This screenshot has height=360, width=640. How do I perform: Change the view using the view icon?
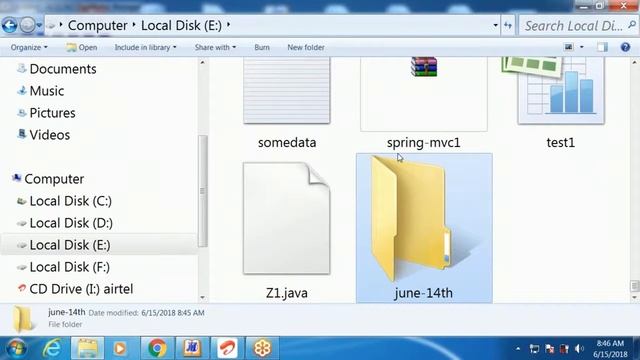click(569, 47)
